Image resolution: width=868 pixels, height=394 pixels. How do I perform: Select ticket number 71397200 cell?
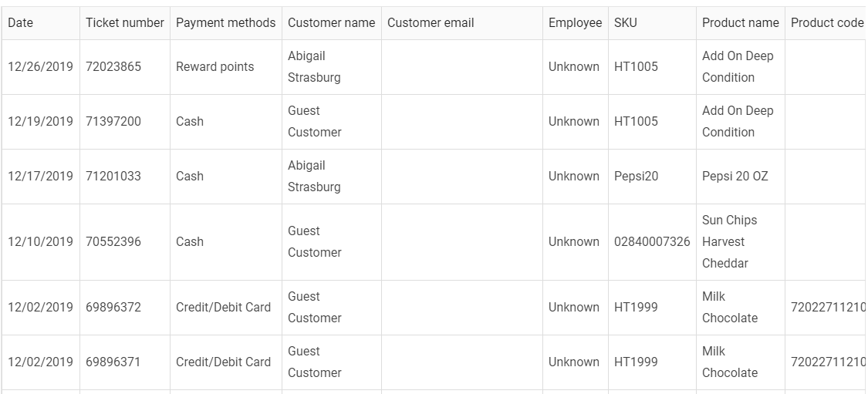[113, 122]
